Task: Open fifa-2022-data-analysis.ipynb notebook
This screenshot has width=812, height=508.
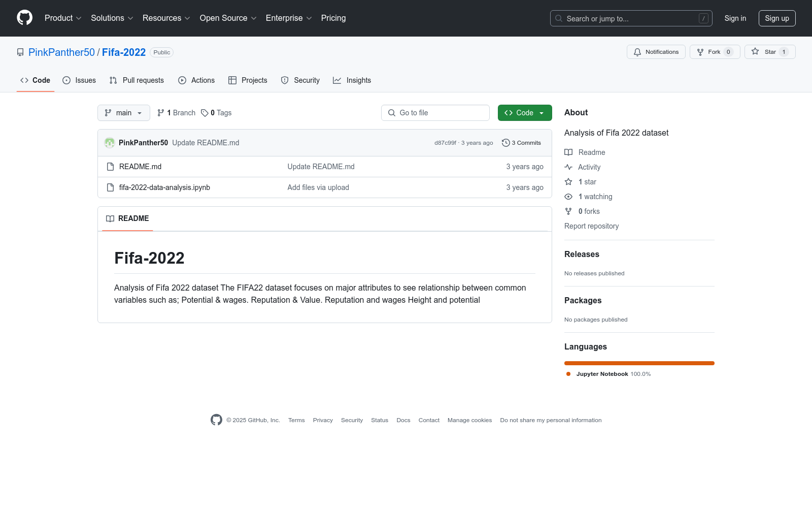Action: pyautogui.click(x=164, y=187)
